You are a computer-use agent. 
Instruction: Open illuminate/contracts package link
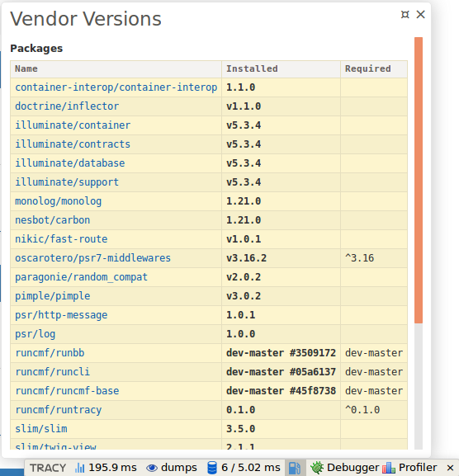click(x=73, y=144)
